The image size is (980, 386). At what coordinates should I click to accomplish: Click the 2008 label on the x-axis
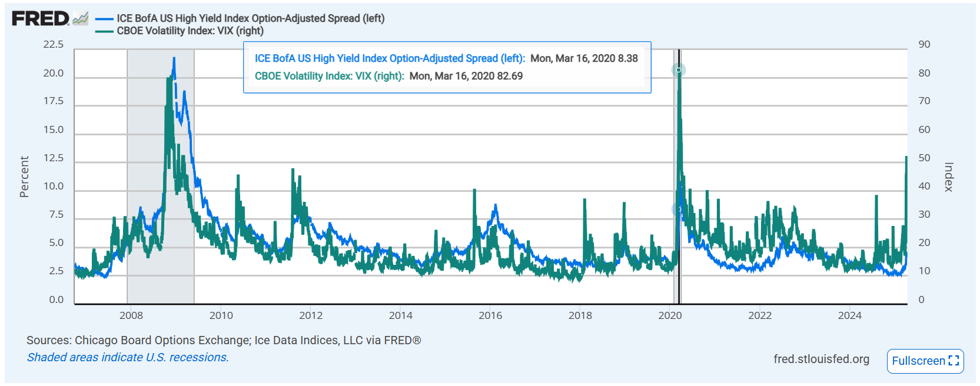pyautogui.click(x=131, y=315)
